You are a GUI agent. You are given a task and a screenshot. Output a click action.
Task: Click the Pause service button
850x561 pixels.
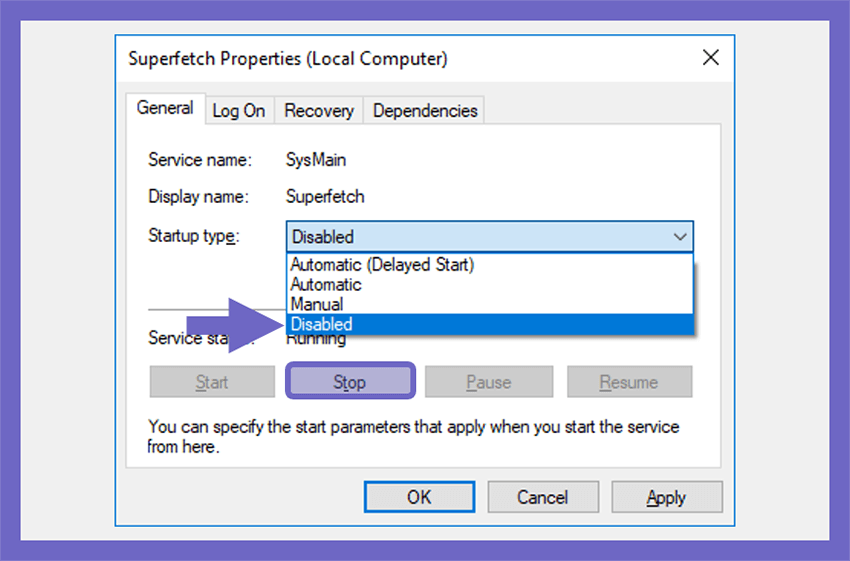point(489,382)
